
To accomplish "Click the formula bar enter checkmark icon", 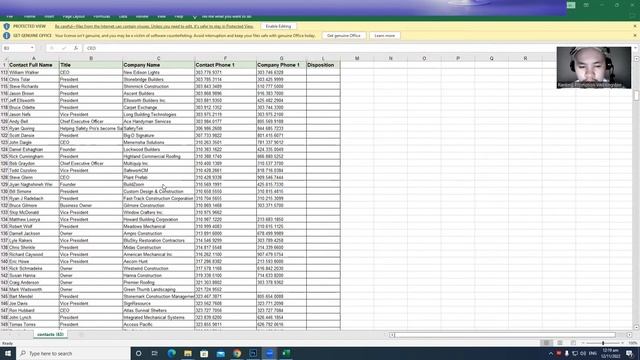I will 64,48.
